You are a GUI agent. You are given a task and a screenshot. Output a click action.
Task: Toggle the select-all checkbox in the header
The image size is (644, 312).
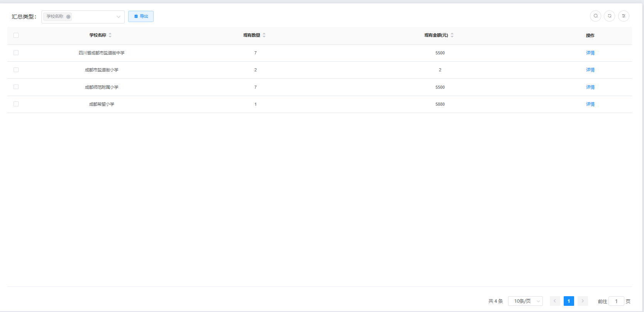coord(16,35)
